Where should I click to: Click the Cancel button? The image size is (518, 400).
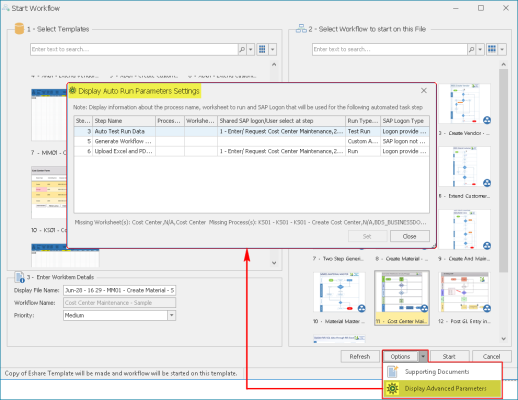pos(492,357)
